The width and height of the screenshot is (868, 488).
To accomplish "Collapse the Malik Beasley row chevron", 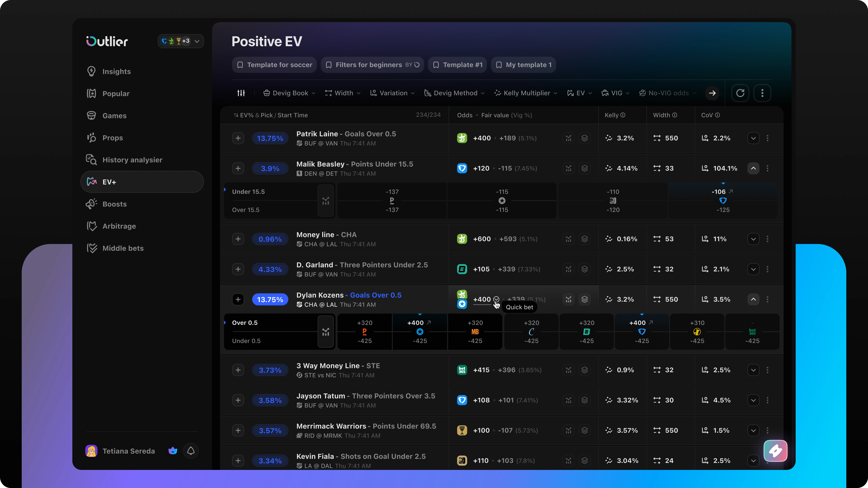I will pos(753,168).
